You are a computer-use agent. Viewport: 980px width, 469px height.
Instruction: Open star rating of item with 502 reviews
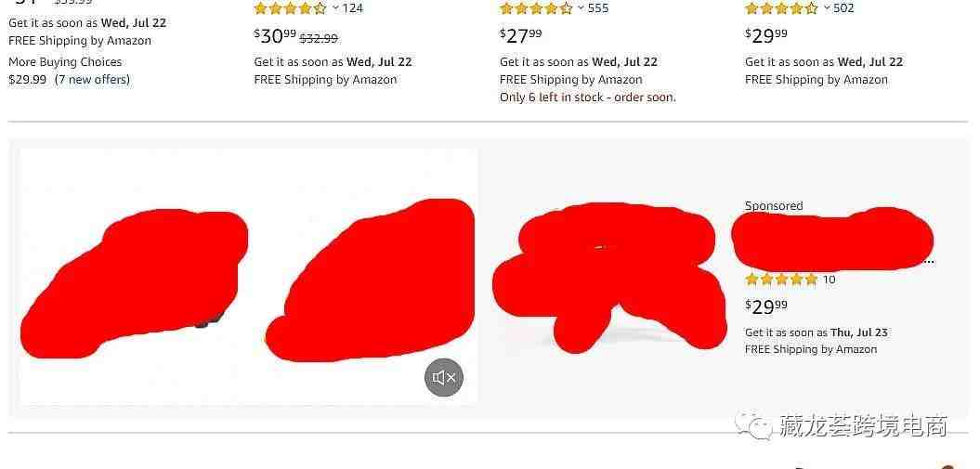(781, 8)
